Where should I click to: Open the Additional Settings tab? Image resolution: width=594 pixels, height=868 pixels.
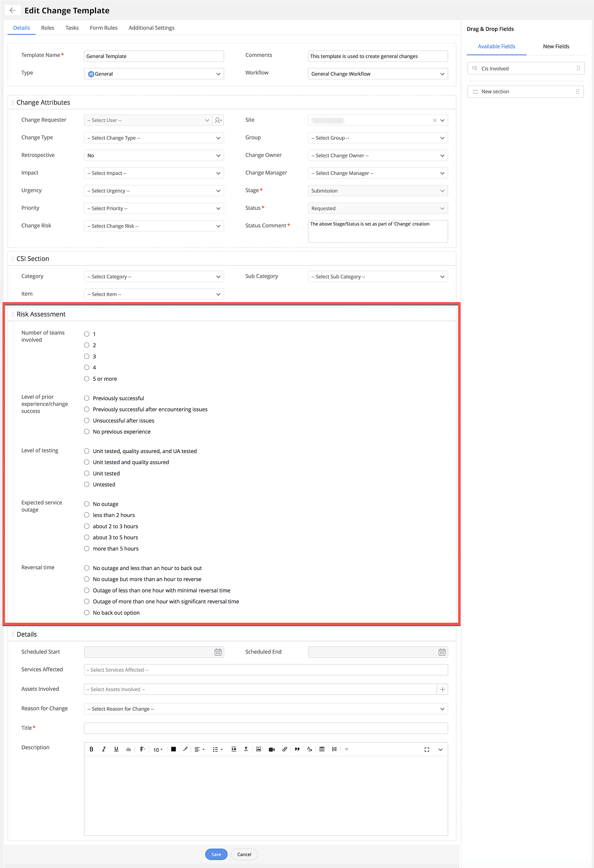click(x=151, y=28)
